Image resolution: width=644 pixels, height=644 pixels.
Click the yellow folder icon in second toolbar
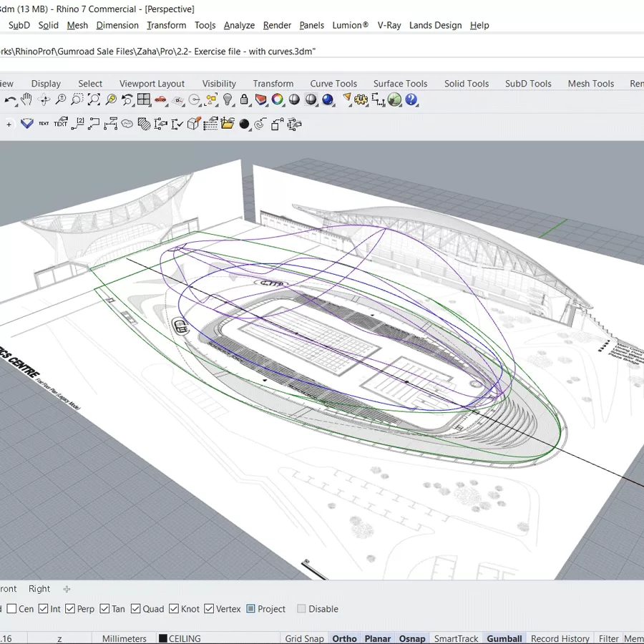pos(227,124)
